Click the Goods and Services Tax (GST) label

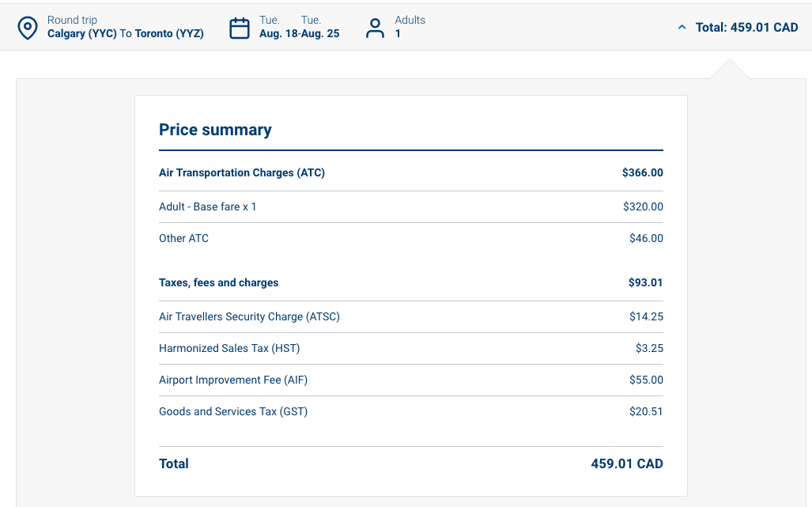tap(233, 411)
